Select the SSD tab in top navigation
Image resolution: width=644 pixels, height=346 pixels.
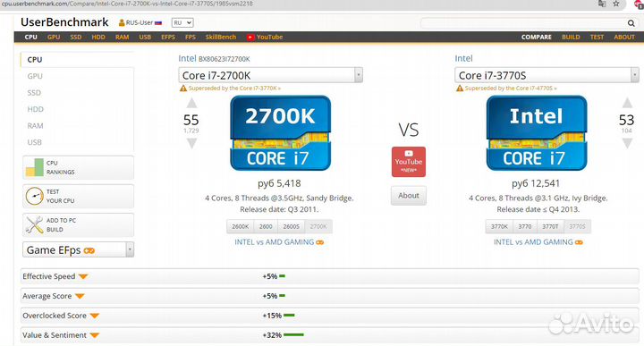coord(75,37)
